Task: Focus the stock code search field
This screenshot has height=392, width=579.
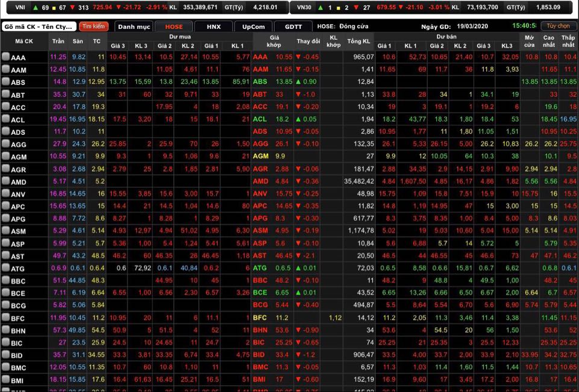Action: (x=39, y=27)
